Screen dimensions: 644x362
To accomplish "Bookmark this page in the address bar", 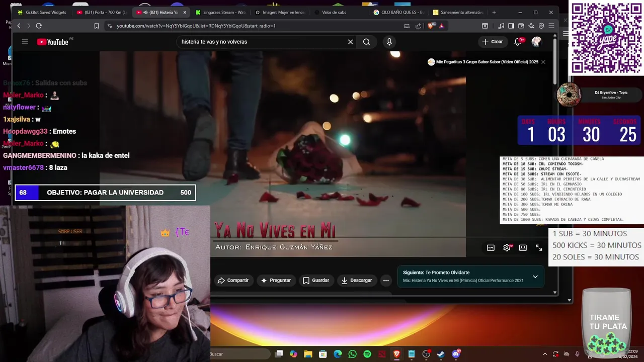I will 97,26.
